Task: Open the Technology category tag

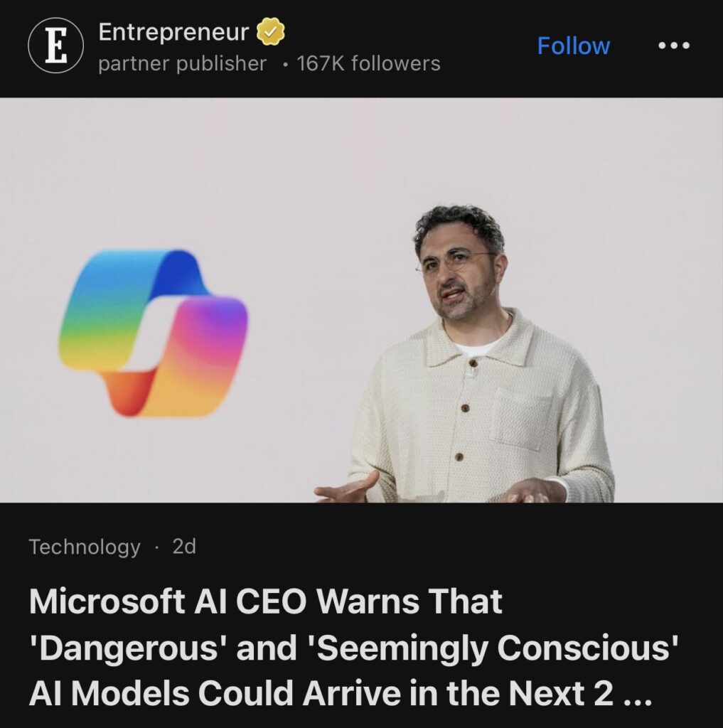Action: (x=85, y=547)
